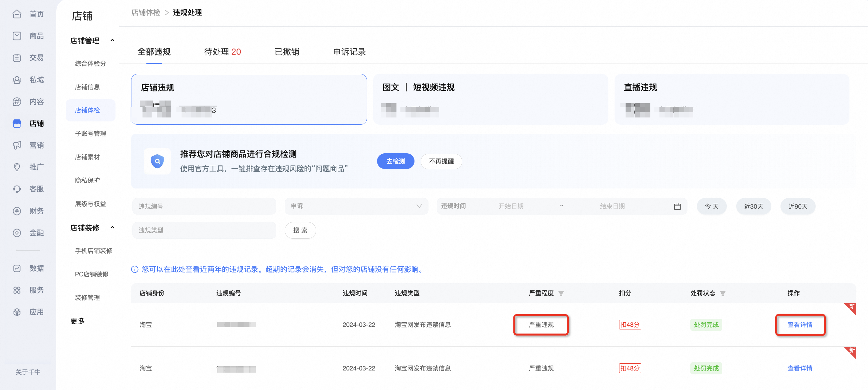Switch to the 全部违规 tab
The width and height of the screenshot is (868, 390).
154,52
